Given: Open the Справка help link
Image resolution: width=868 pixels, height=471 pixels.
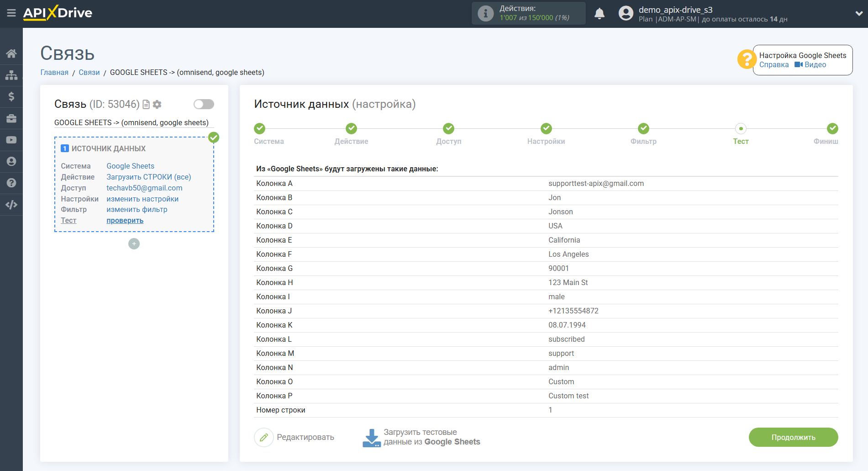Looking at the screenshot, I should coord(773,65).
